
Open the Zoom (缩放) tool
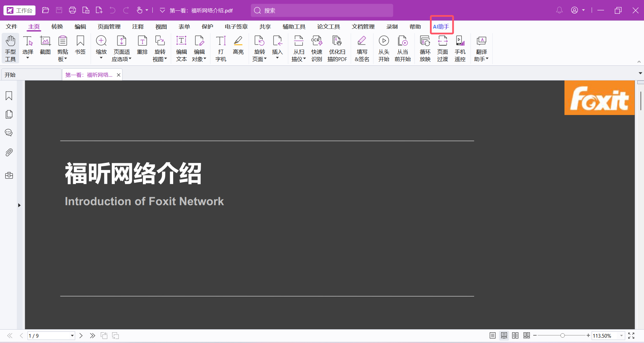(101, 49)
